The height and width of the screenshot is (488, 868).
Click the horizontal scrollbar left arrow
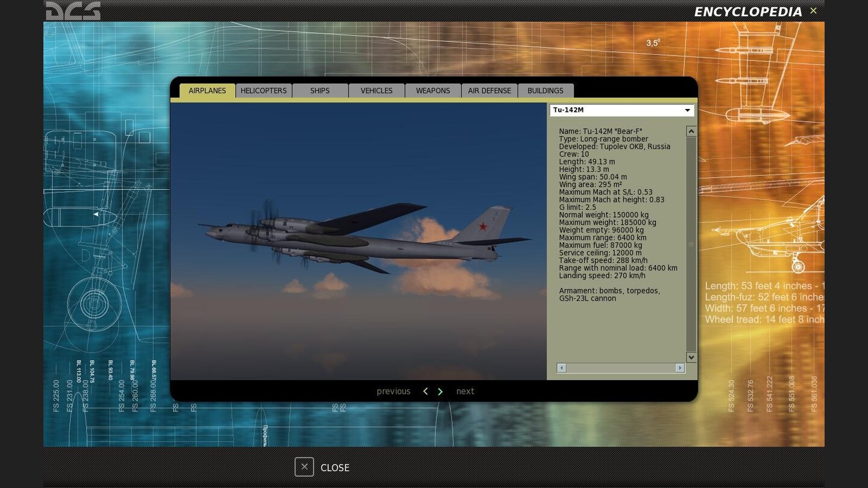[x=562, y=368]
